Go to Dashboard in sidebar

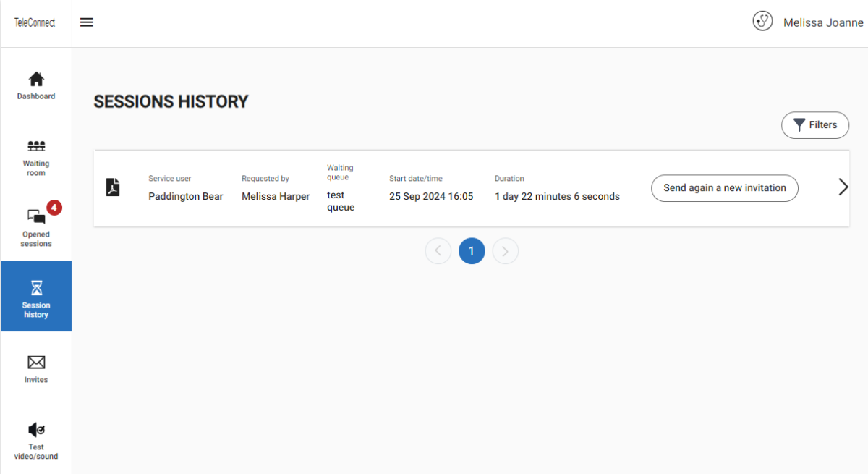pyautogui.click(x=36, y=85)
